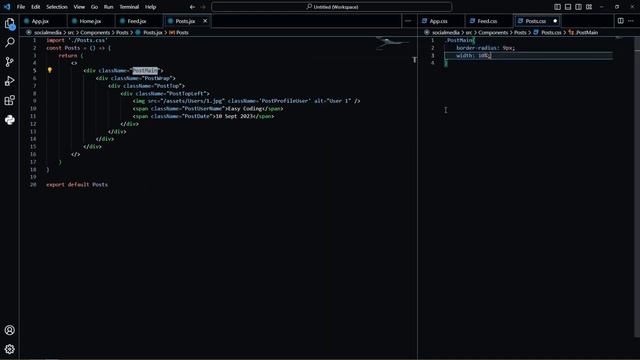Image resolution: width=640 pixels, height=360 pixels.
Task: Open the Extensions view
Action: click(10, 100)
